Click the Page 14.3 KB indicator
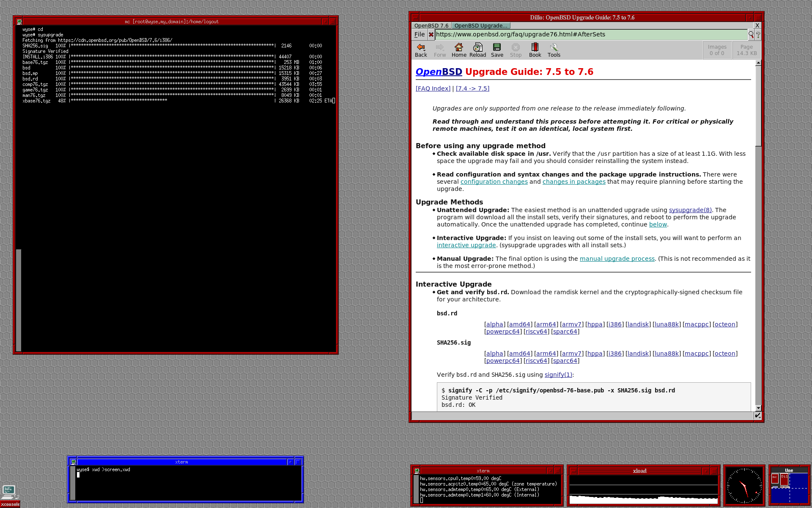The width and height of the screenshot is (812, 508). point(746,50)
